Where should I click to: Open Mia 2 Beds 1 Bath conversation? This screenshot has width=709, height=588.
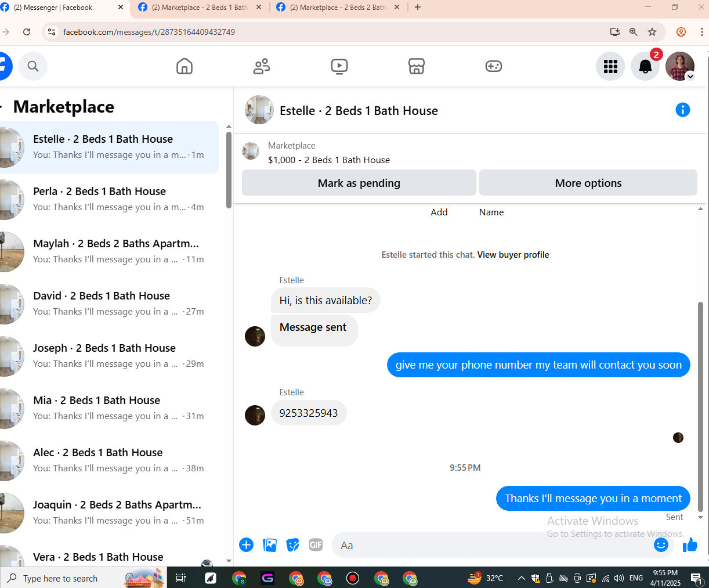109,408
